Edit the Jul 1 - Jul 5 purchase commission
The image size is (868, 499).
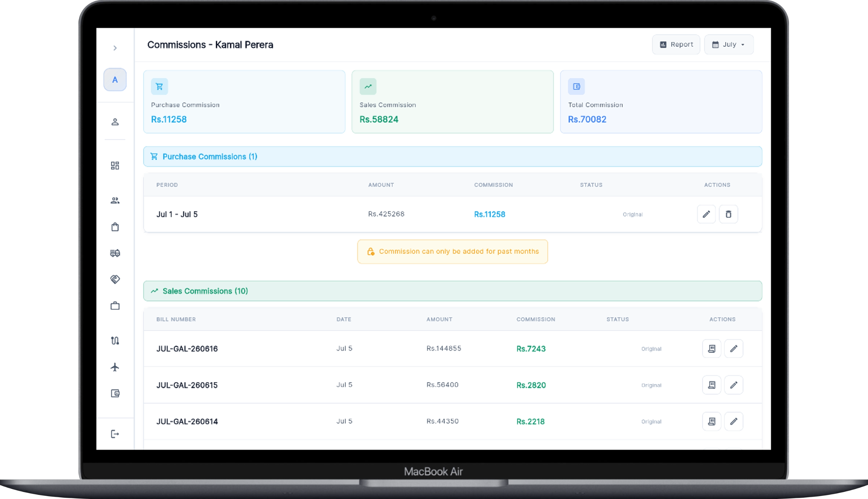(706, 214)
